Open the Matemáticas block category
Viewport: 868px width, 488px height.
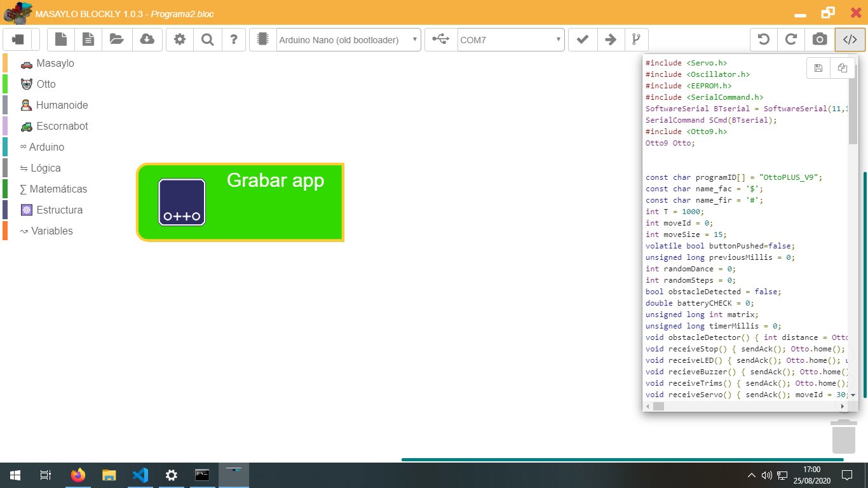pos(54,189)
